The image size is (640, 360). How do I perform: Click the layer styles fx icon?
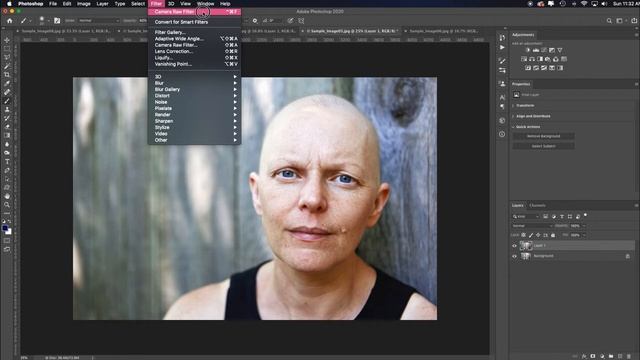click(584, 356)
